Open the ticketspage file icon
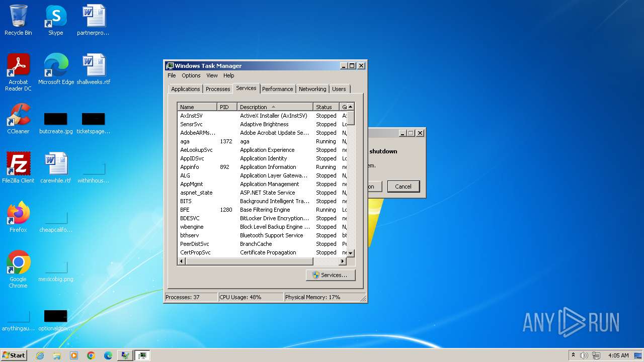 pos(93,123)
